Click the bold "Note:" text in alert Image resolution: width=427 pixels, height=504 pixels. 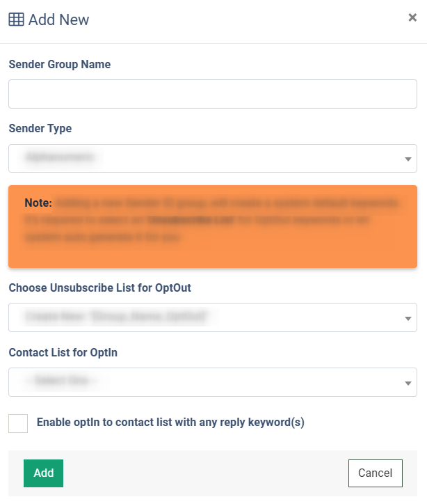click(38, 203)
